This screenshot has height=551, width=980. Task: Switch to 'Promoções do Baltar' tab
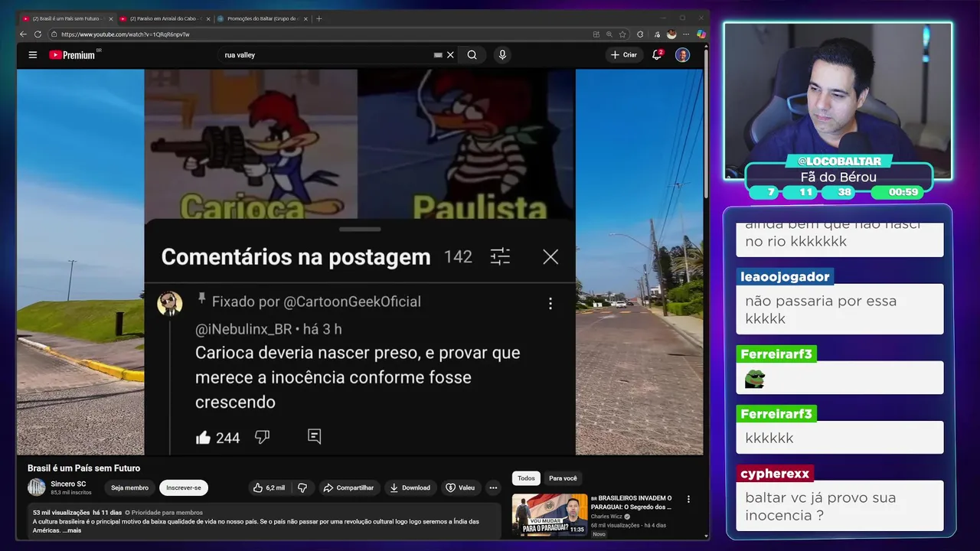click(x=262, y=18)
